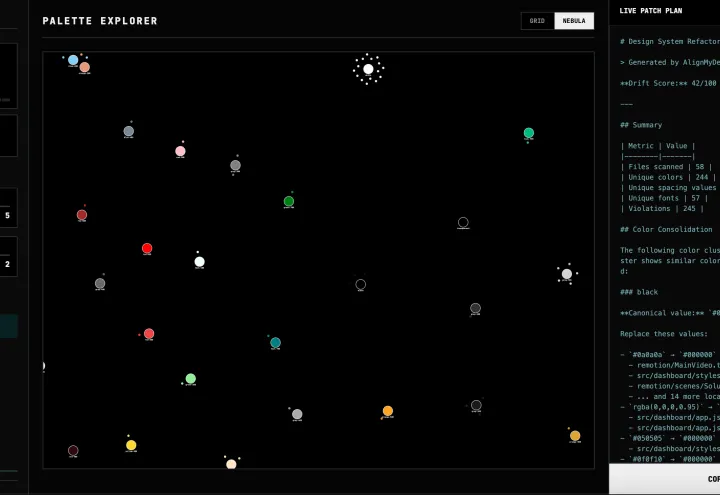This screenshot has width=720, height=495.
Task: Select the teal color node
Action: coord(276,343)
